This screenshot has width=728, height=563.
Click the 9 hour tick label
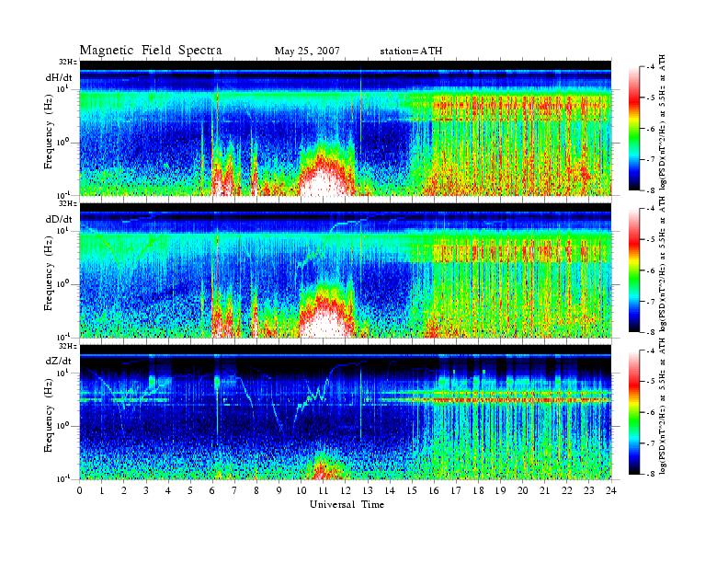[279, 490]
